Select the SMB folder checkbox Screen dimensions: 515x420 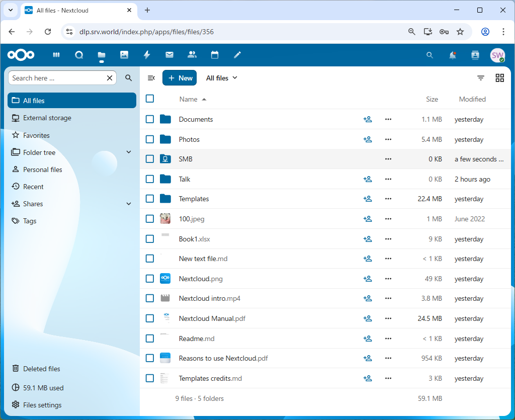[x=150, y=159]
